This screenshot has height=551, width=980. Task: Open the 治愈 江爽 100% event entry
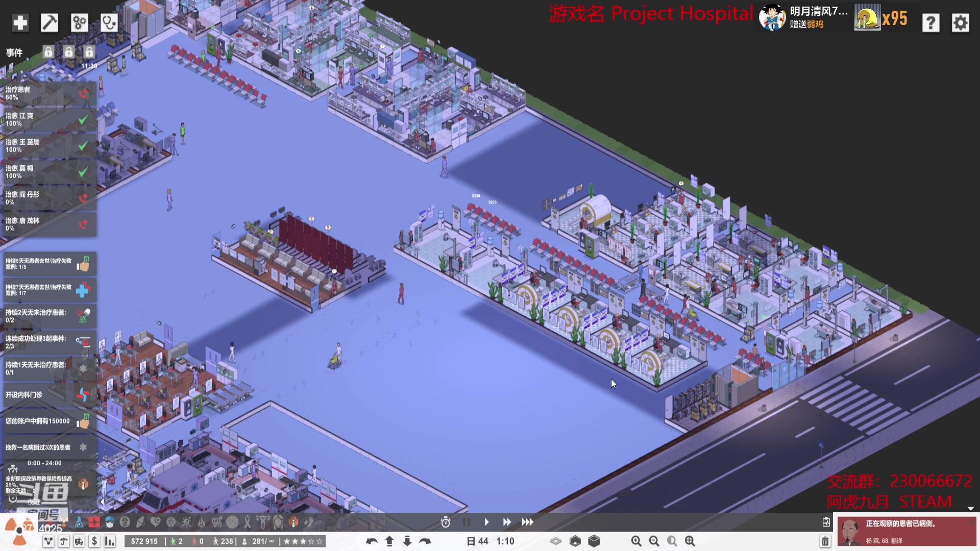(x=49, y=120)
